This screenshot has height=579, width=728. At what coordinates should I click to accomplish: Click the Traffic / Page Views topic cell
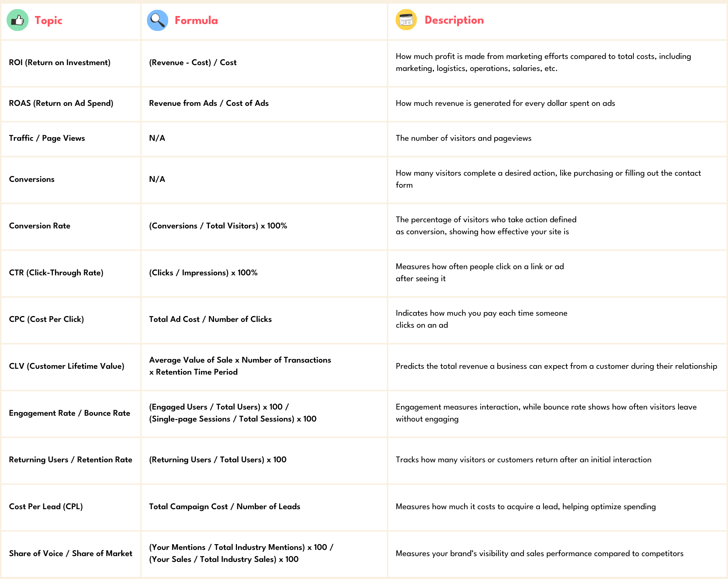click(47, 138)
